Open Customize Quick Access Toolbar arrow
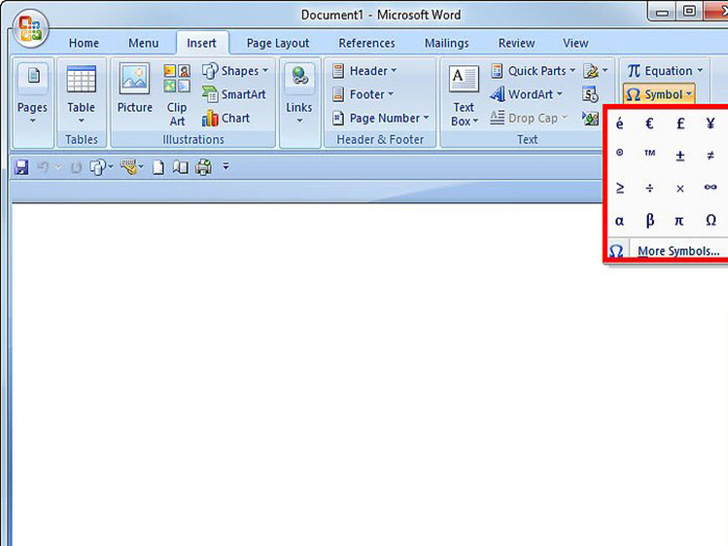728x546 pixels. (226, 166)
